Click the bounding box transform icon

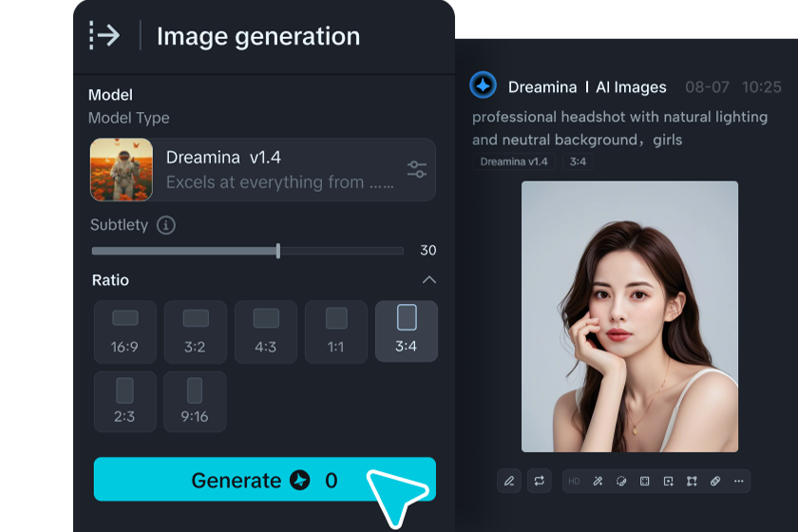tap(692, 481)
